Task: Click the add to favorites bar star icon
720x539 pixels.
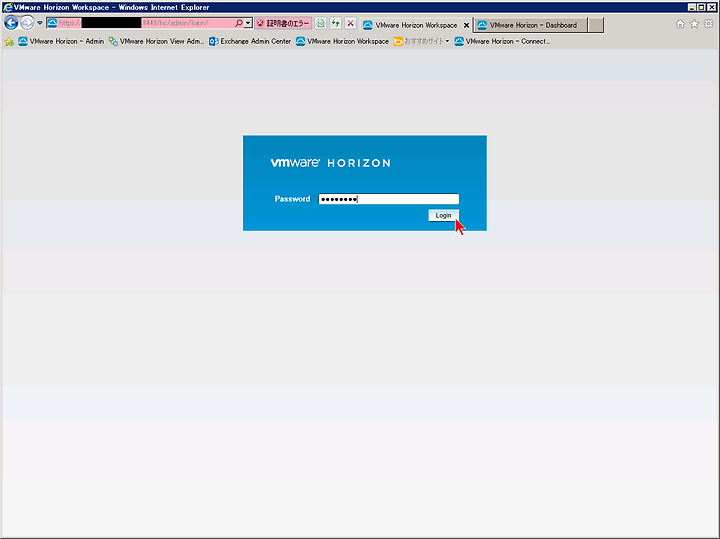Action: (9, 42)
